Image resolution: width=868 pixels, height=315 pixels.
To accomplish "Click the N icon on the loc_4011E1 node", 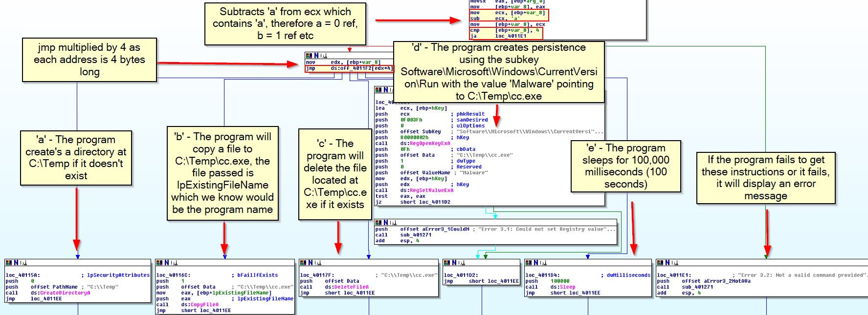I will pyautogui.click(x=668, y=263).
